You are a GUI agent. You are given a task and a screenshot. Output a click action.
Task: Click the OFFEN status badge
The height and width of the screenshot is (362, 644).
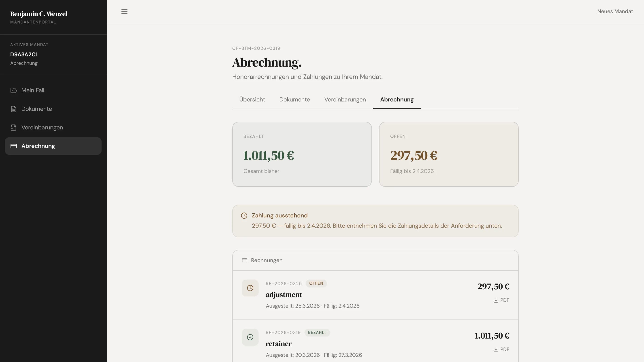pos(316,283)
